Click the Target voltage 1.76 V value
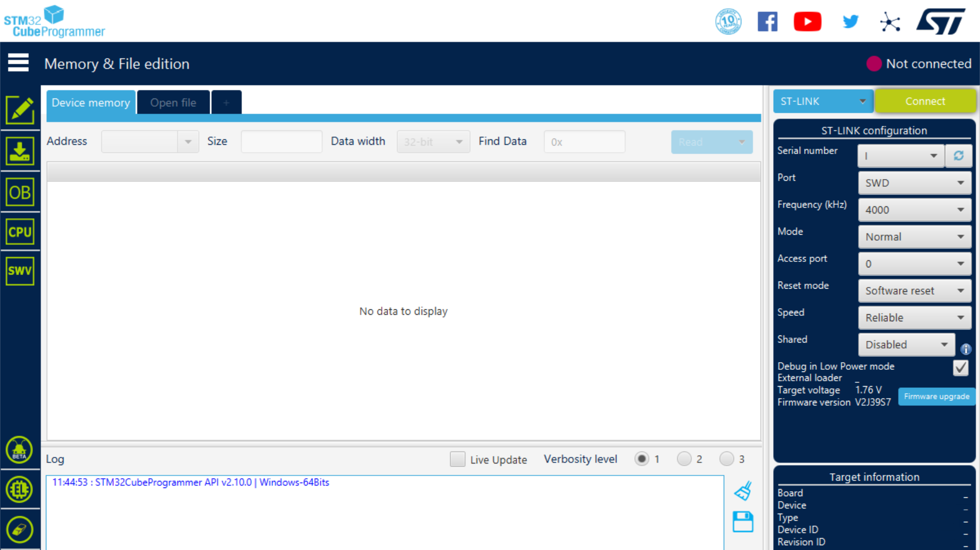Image resolution: width=980 pixels, height=550 pixels. [x=868, y=390]
